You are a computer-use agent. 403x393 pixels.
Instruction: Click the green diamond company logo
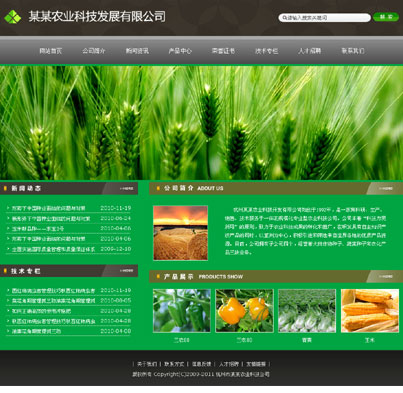13,17
